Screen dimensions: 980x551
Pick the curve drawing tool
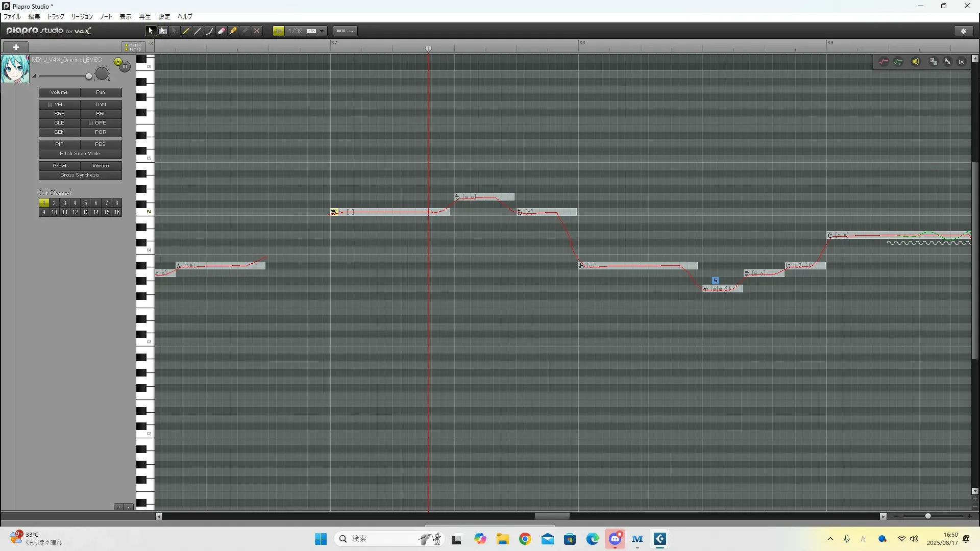[x=209, y=31]
